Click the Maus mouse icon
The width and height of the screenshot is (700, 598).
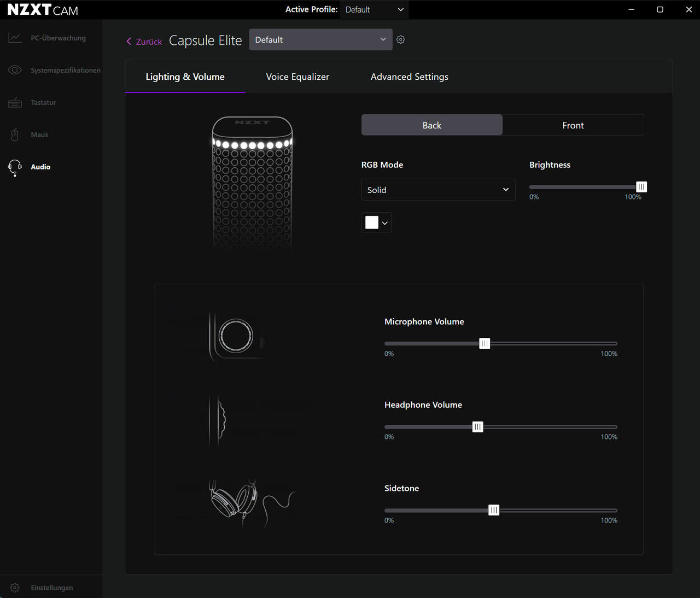pyautogui.click(x=15, y=134)
